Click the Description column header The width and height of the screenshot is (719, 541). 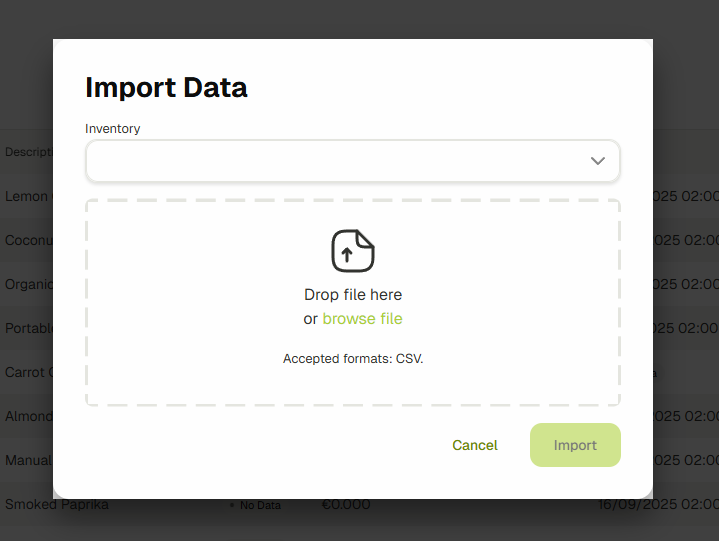coord(26,152)
